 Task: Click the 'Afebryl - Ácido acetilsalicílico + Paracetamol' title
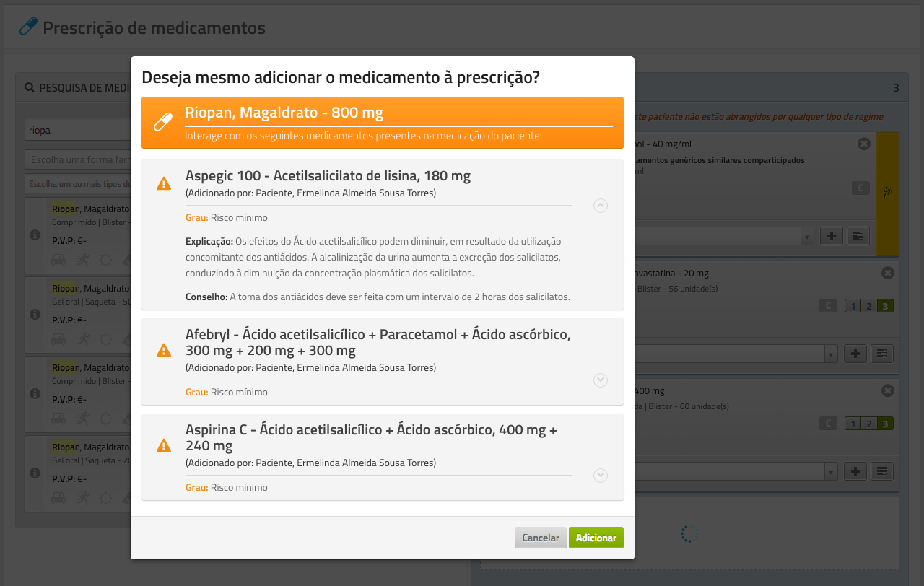378,343
